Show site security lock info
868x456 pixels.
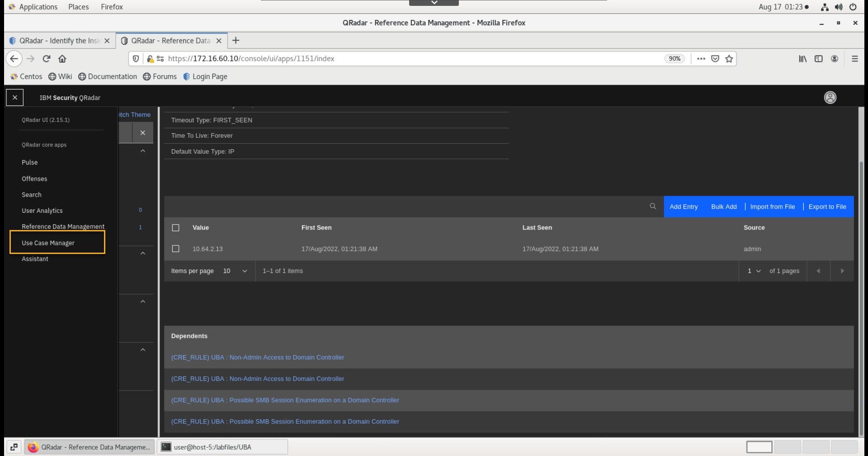coord(151,59)
